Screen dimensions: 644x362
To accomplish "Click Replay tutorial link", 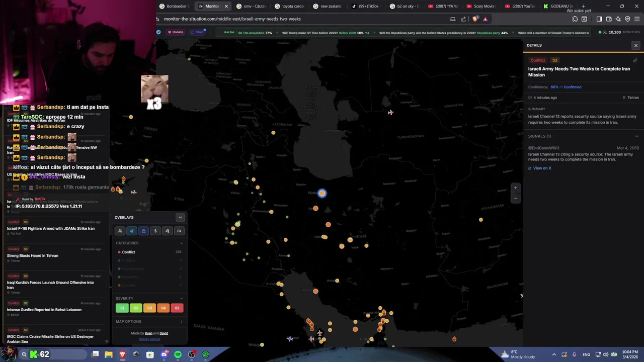I will 149,339.
